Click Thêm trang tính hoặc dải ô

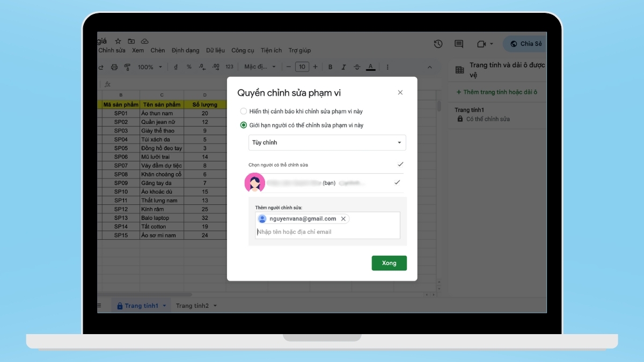(496, 92)
